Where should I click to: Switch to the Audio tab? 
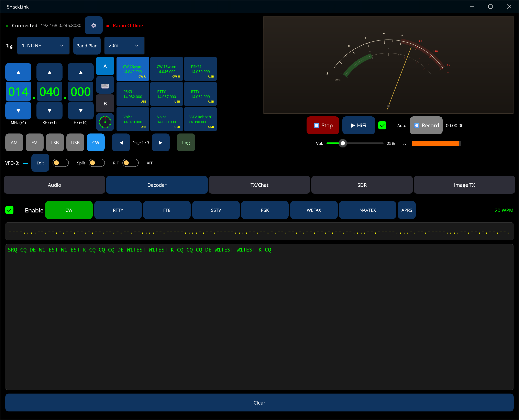[54, 185]
